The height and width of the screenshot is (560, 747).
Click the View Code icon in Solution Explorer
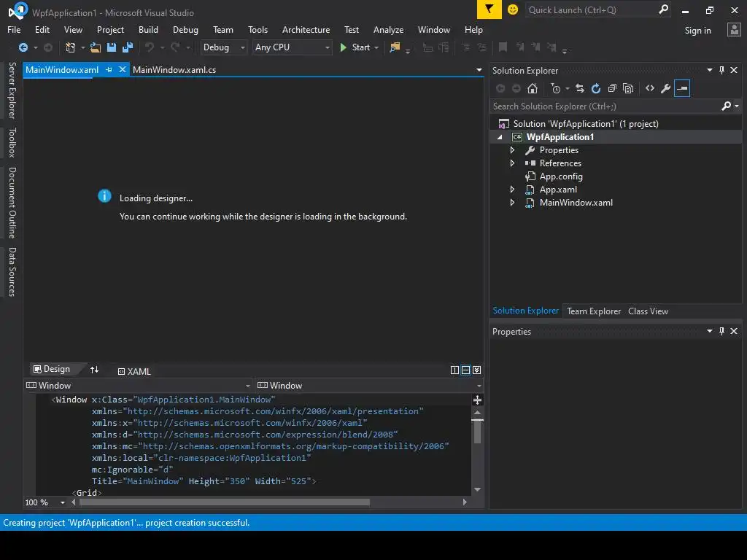tap(650, 88)
